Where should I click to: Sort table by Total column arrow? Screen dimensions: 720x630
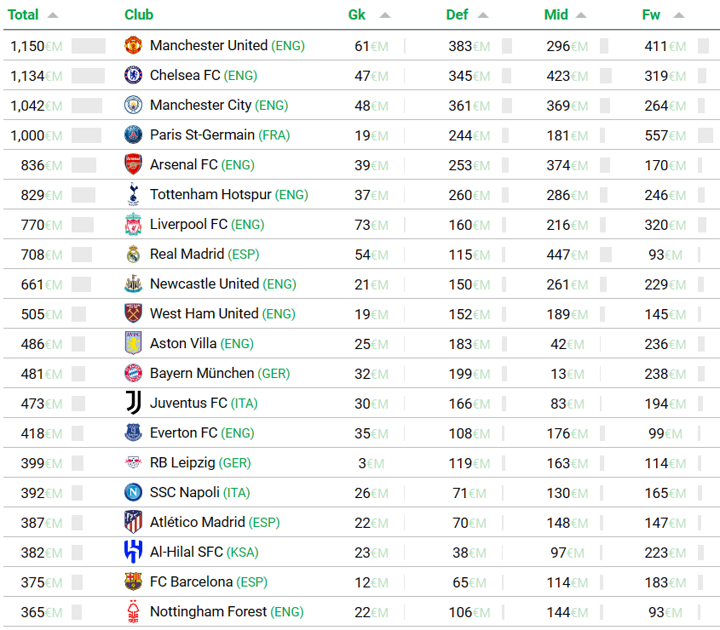[53, 16]
